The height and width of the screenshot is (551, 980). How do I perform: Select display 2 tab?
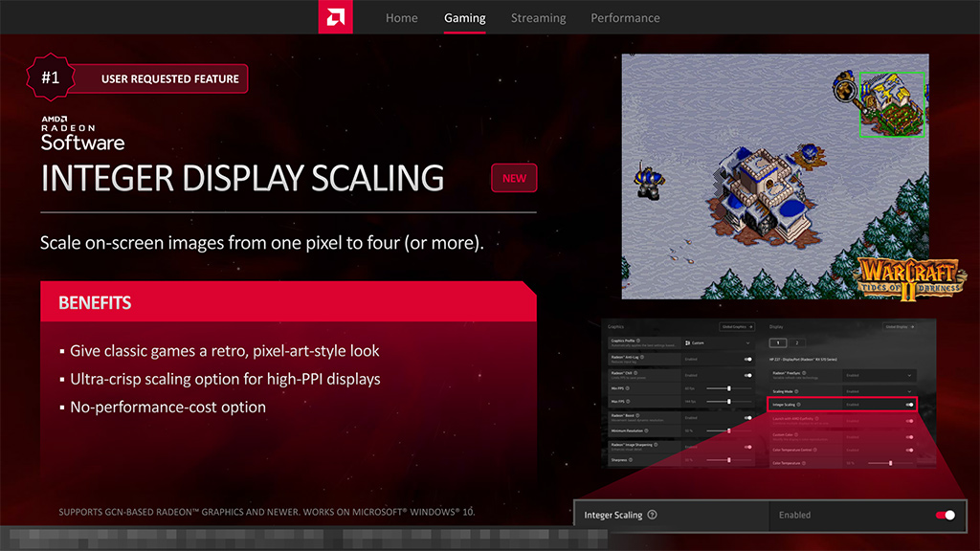point(797,343)
